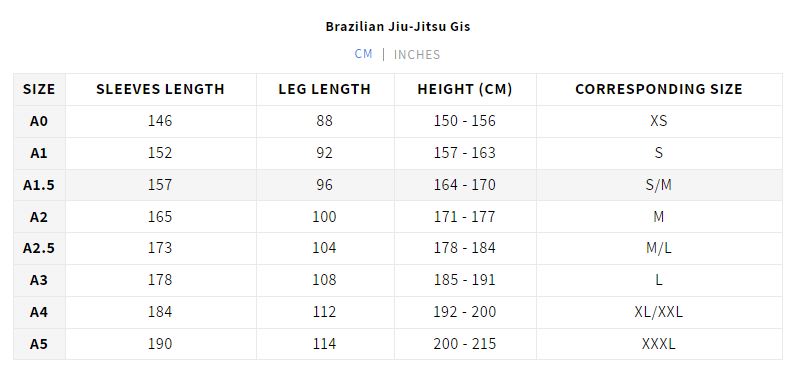Select the A1.5 size row label
Image resolution: width=795 pixels, height=383 pixels.
point(39,185)
